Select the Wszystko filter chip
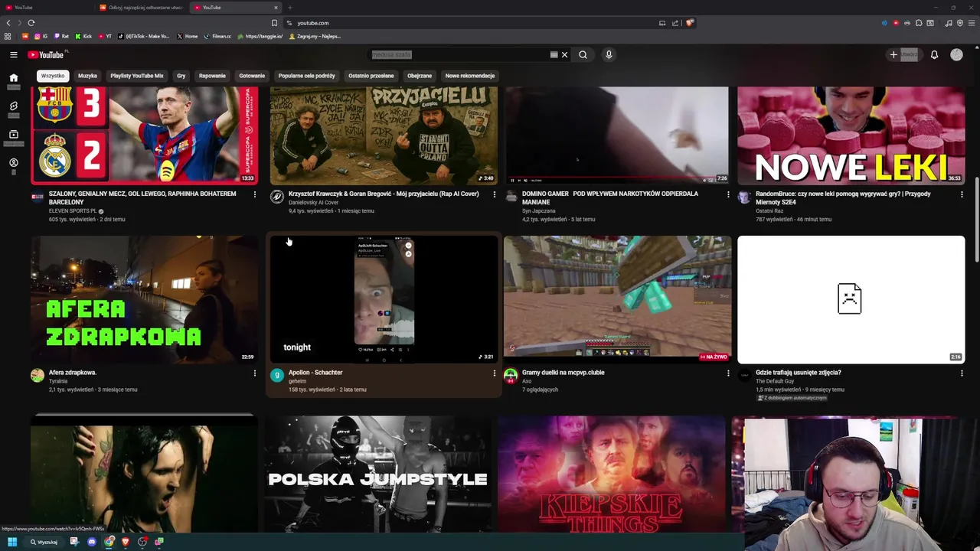This screenshot has width=980, height=551. (53, 76)
